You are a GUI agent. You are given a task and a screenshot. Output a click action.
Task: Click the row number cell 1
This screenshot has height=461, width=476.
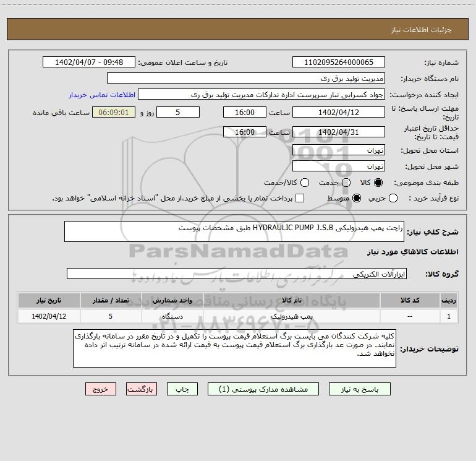pyautogui.click(x=449, y=316)
